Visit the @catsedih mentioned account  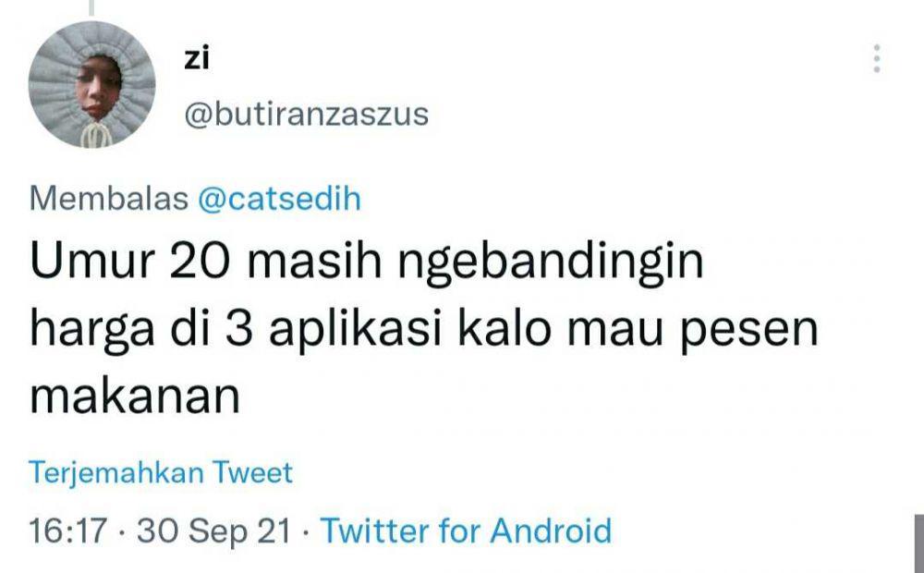pyautogui.click(x=279, y=198)
